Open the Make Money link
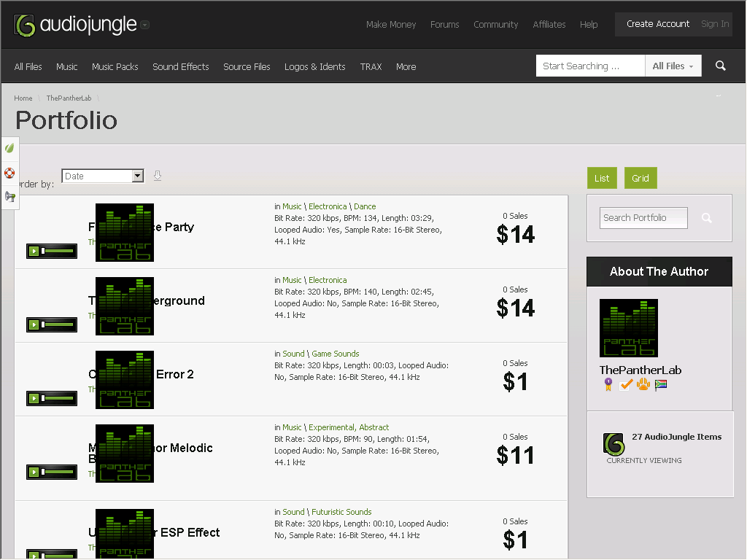This screenshot has height=560, width=747. [x=391, y=24]
